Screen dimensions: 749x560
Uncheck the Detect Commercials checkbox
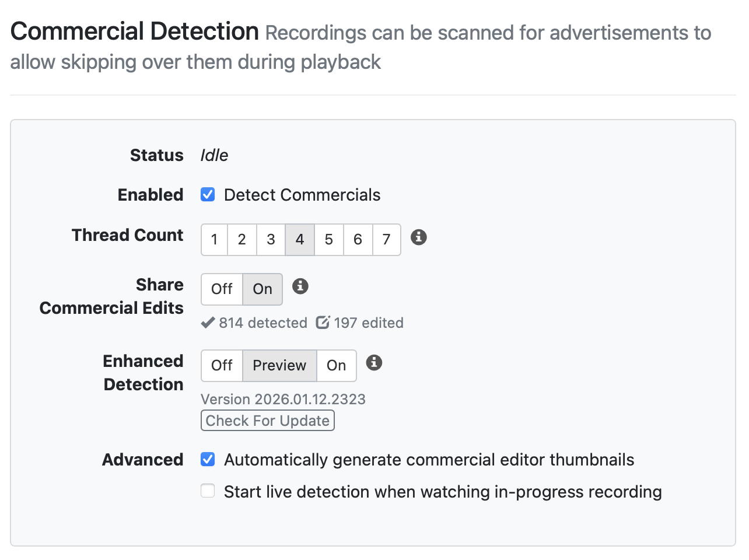pyautogui.click(x=208, y=195)
